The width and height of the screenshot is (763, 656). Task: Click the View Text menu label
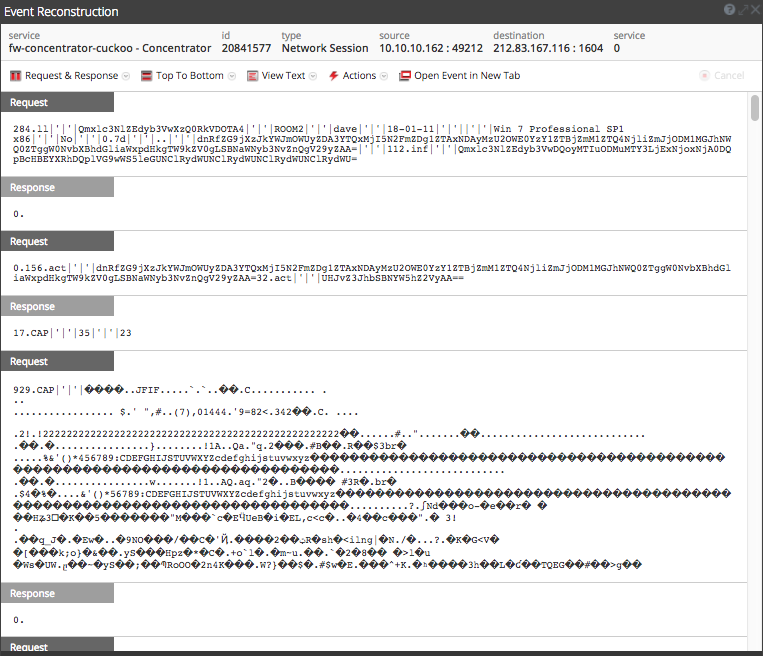point(283,75)
